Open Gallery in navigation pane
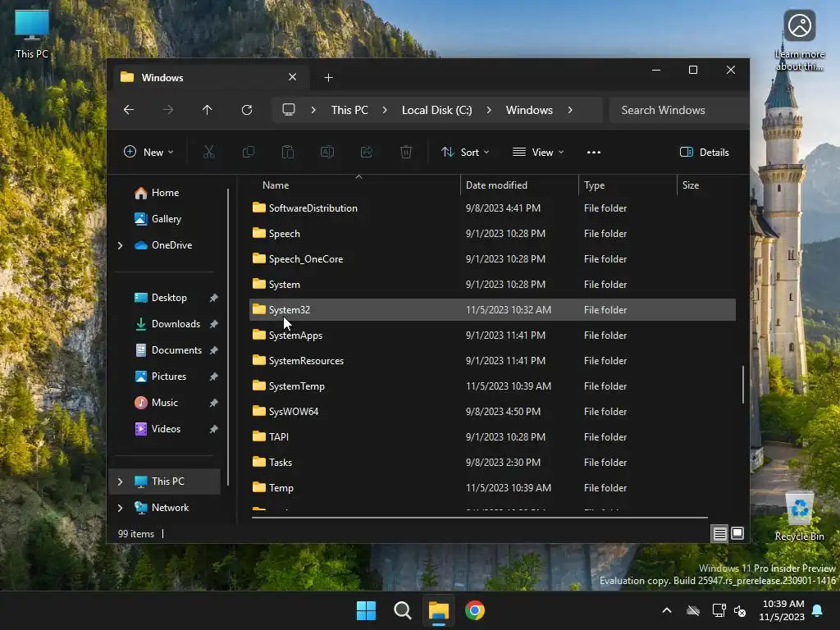The image size is (840, 630). pyautogui.click(x=166, y=219)
